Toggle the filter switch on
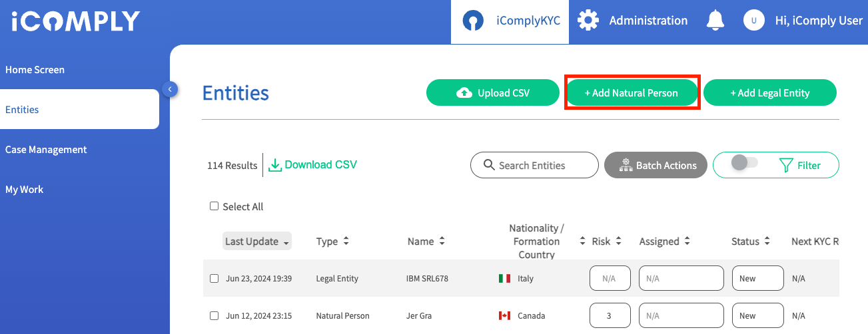868x334 pixels. pos(744,163)
